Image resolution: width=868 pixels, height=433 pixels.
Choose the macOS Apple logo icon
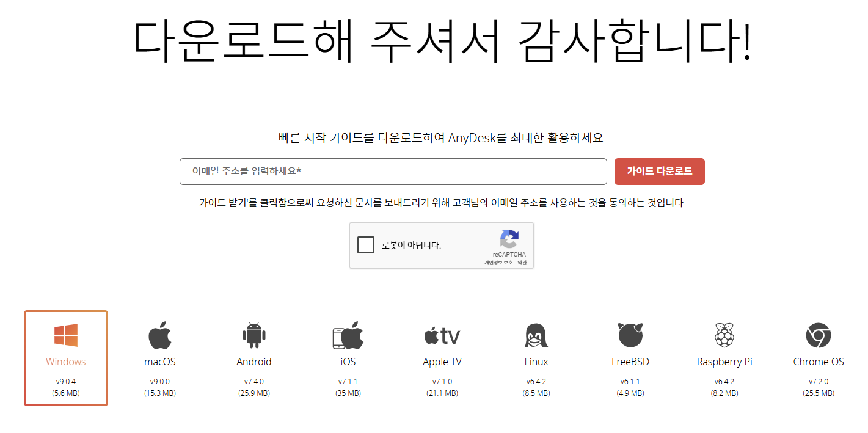coord(160,336)
